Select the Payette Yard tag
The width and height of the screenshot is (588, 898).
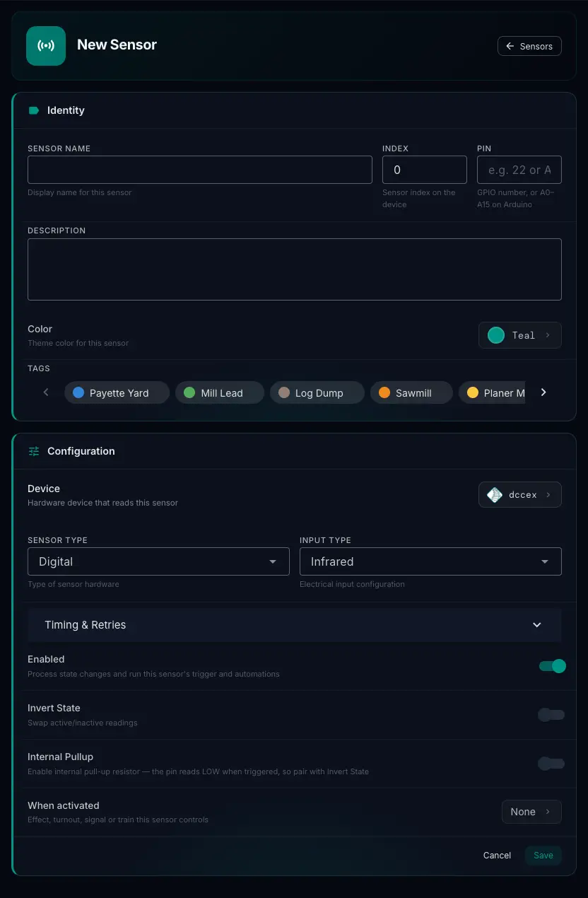point(117,392)
